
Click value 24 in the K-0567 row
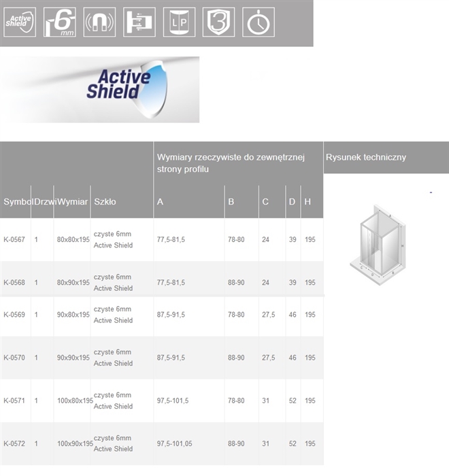(265, 239)
